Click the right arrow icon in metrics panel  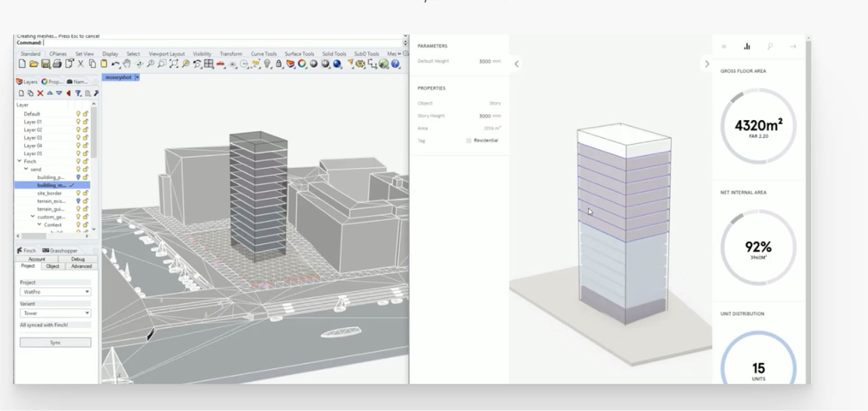point(793,46)
